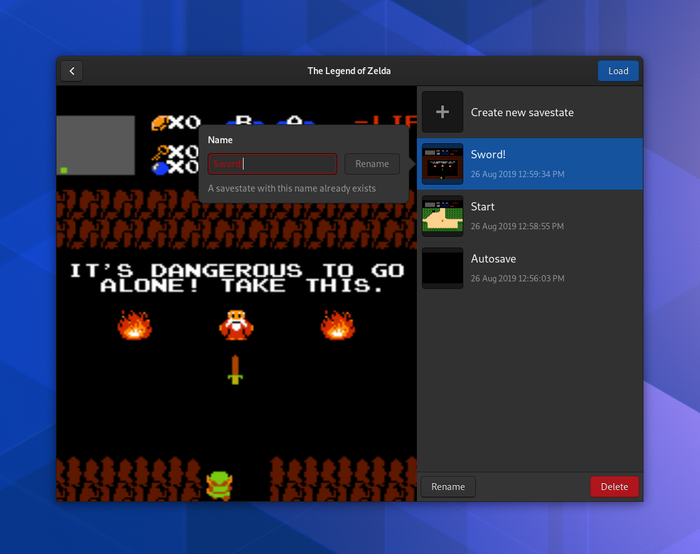Image resolution: width=700 pixels, height=554 pixels.
Task: Delete the selected savestate
Action: 614,487
